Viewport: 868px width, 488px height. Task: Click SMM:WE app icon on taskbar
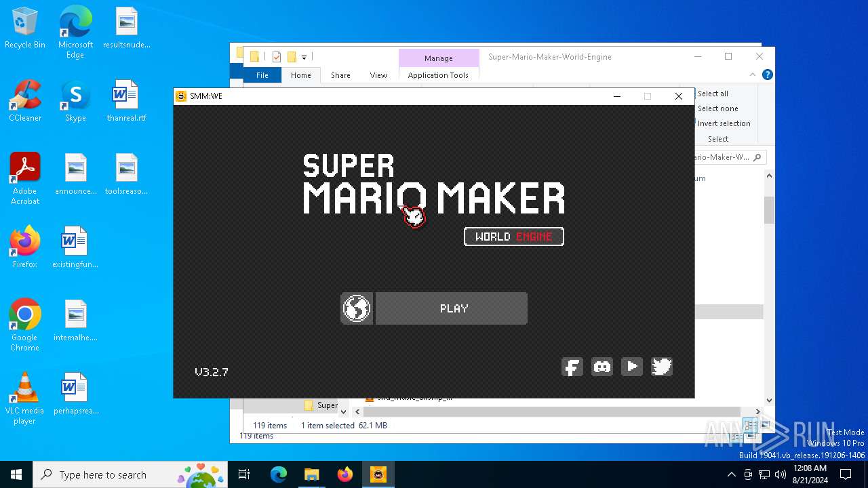(x=378, y=474)
